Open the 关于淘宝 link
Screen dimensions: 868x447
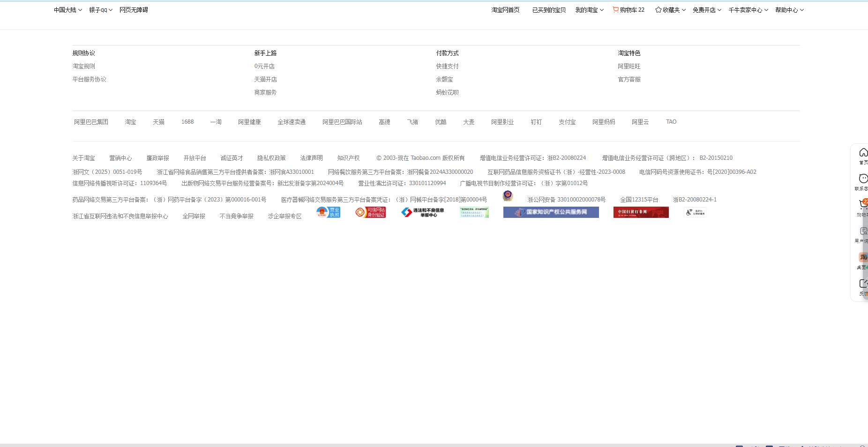click(83, 158)
